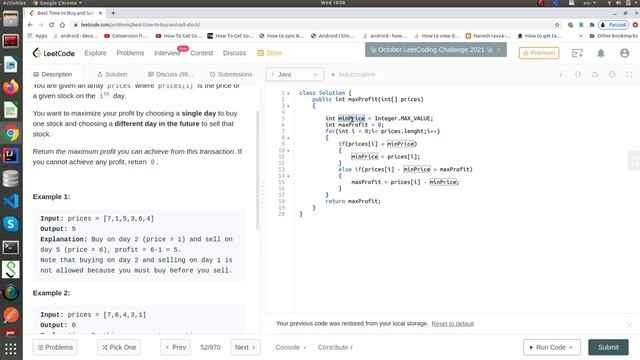
Task: Collapse the if block fold arrow at line 10
Action: click(289, 151)
